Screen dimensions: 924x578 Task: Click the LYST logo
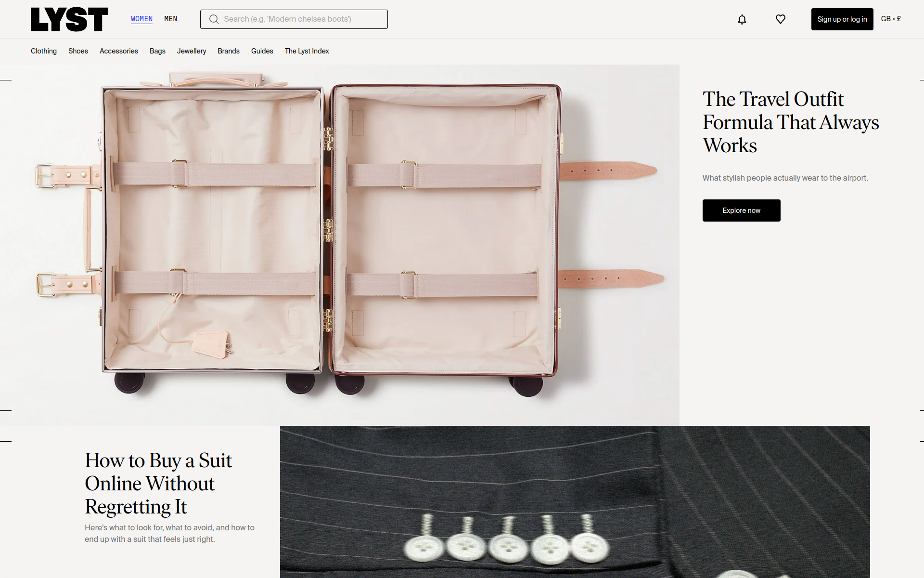(69, 19)
